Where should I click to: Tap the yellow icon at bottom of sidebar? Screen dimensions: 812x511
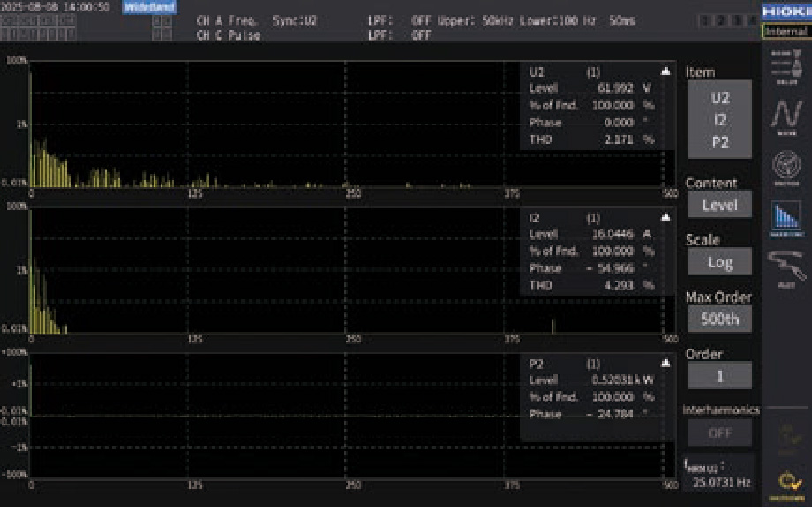783,484
